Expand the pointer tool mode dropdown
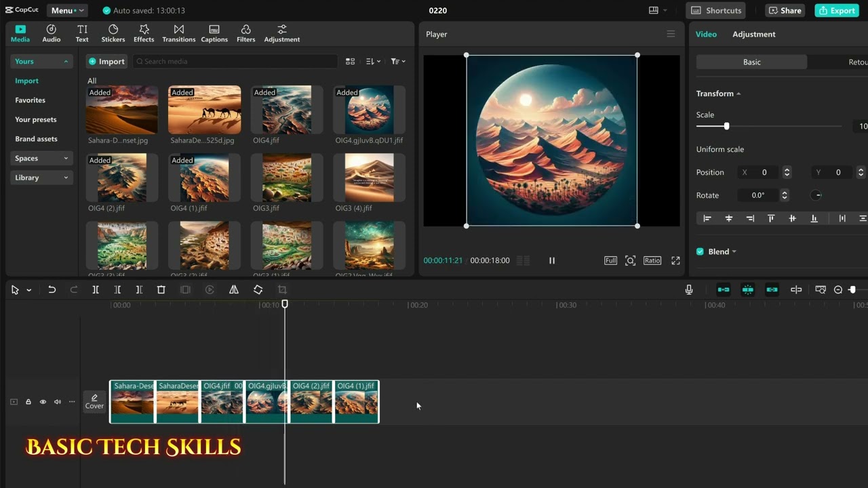868x488 pixels. [x=28, y=290]
